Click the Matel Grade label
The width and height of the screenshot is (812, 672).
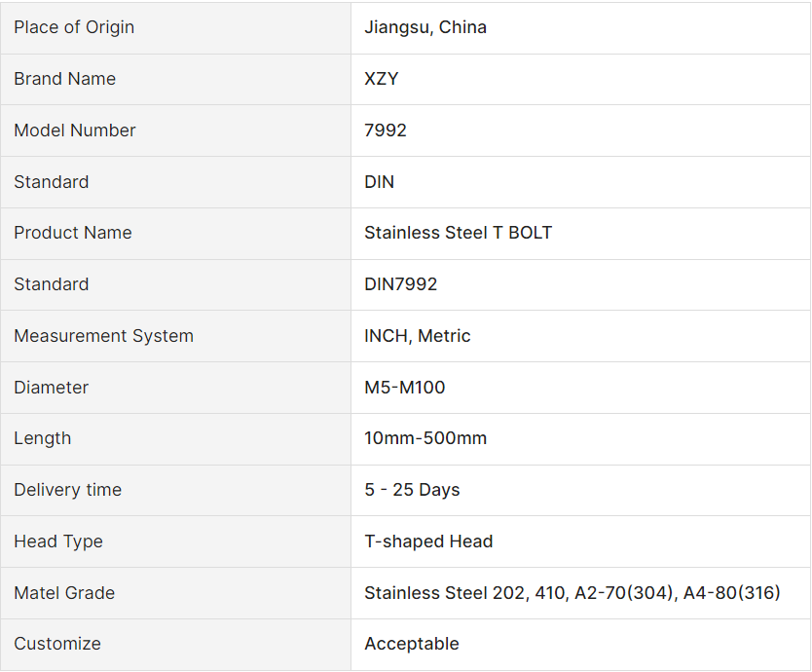coord(63,593)
